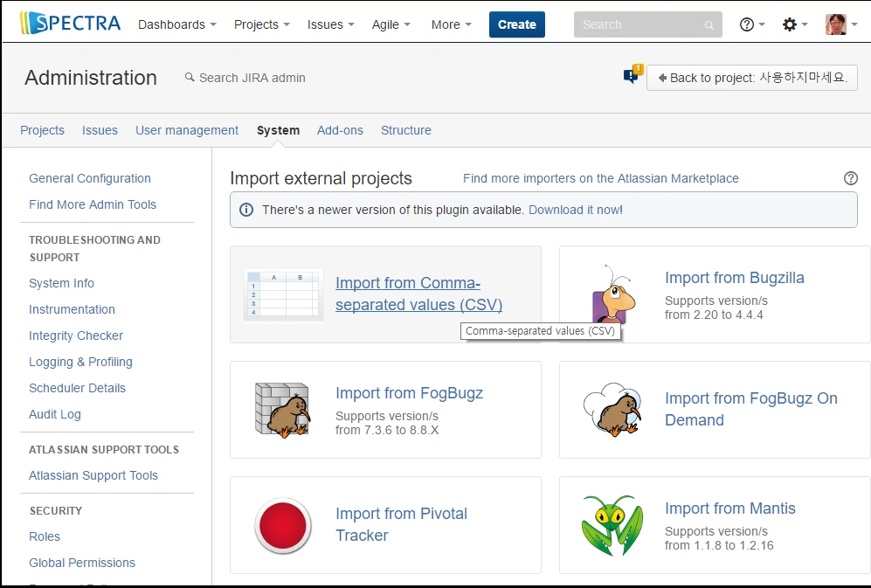Open Scheduler Details
Viewport: 871px width, 588px height.
tap(77, 388)
